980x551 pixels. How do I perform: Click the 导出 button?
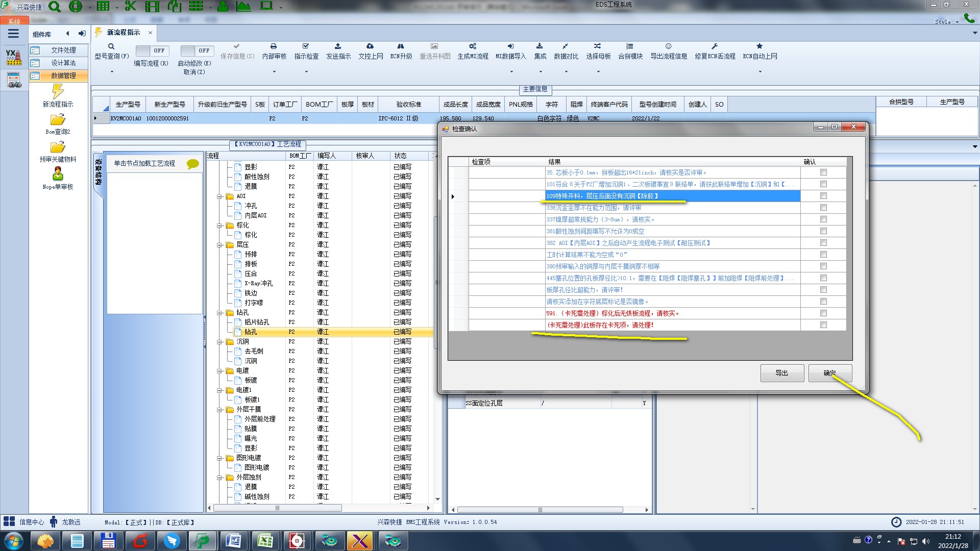pos(781,373)
